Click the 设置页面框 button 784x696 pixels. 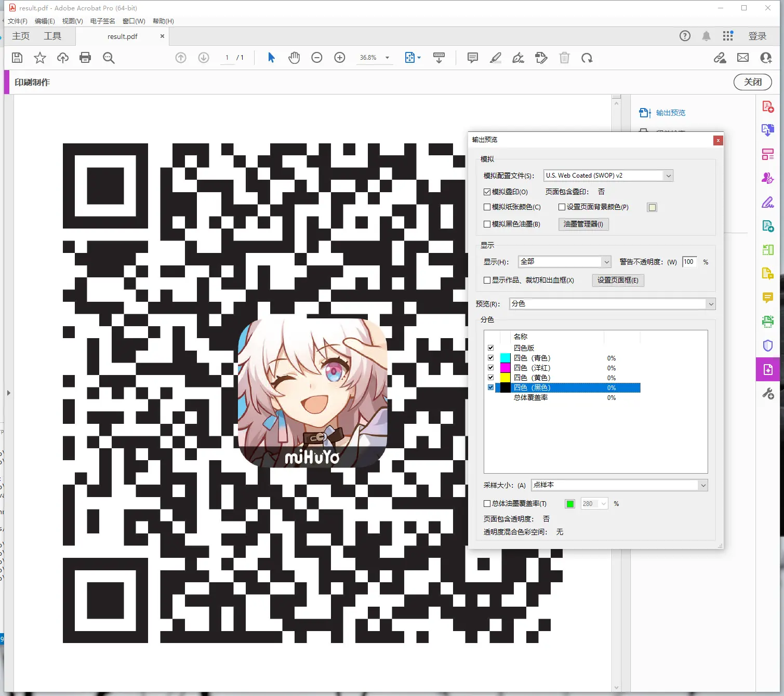(618, 280)
